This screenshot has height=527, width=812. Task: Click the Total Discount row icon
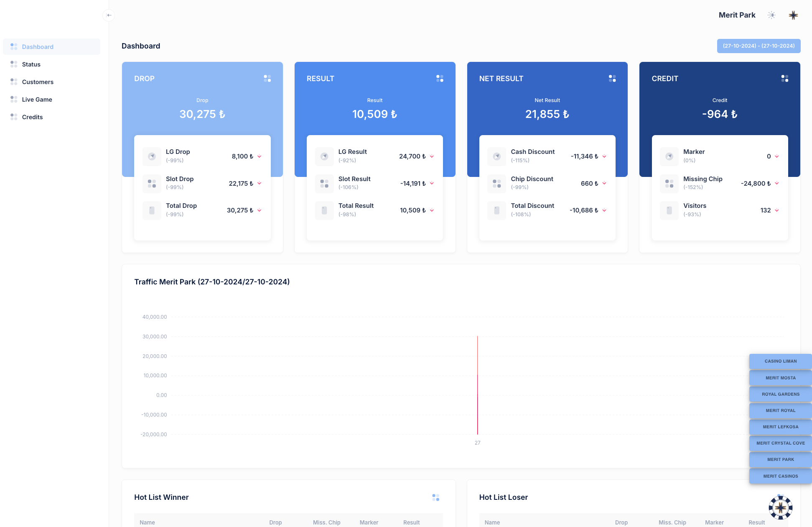pyautogui.click(x=496, y=210)
